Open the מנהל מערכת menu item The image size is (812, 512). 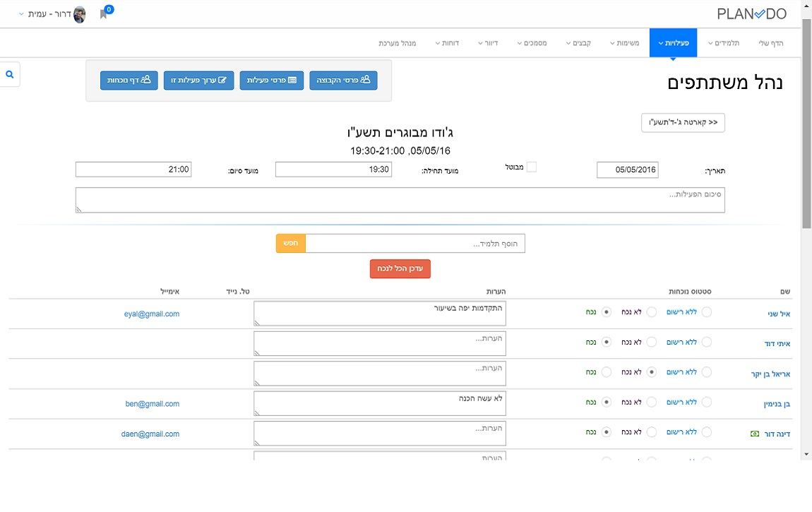pos(397,43)
